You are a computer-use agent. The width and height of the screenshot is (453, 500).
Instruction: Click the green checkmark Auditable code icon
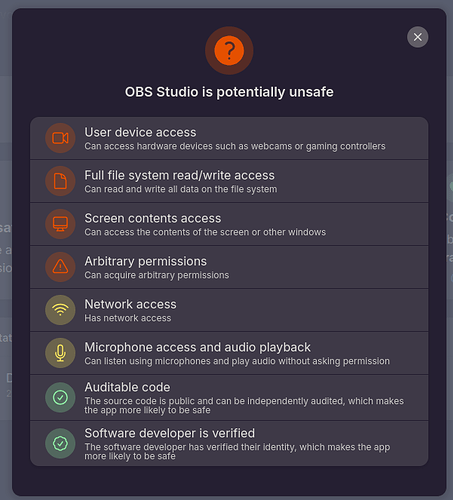[x=60, y=397]
